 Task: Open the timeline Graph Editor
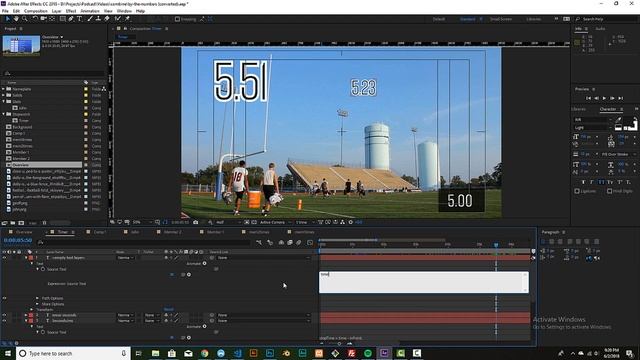[x=310, y=242]
